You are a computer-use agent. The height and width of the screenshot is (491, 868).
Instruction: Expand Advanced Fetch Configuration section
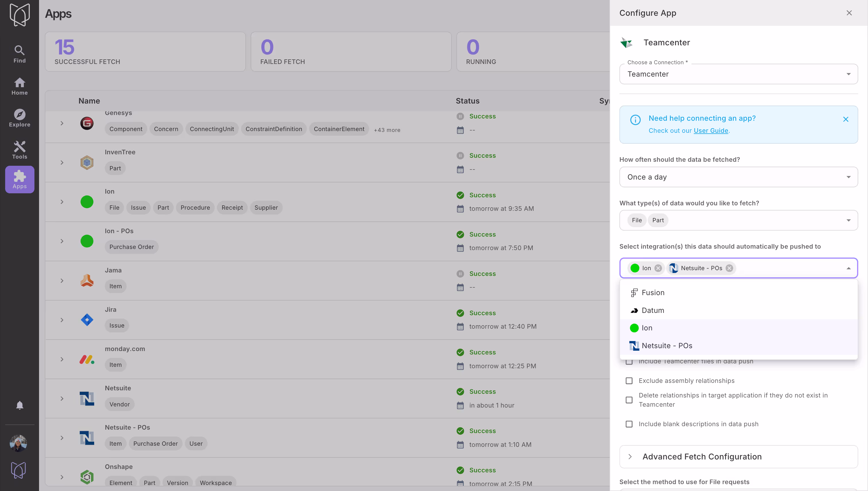[739, 457]
